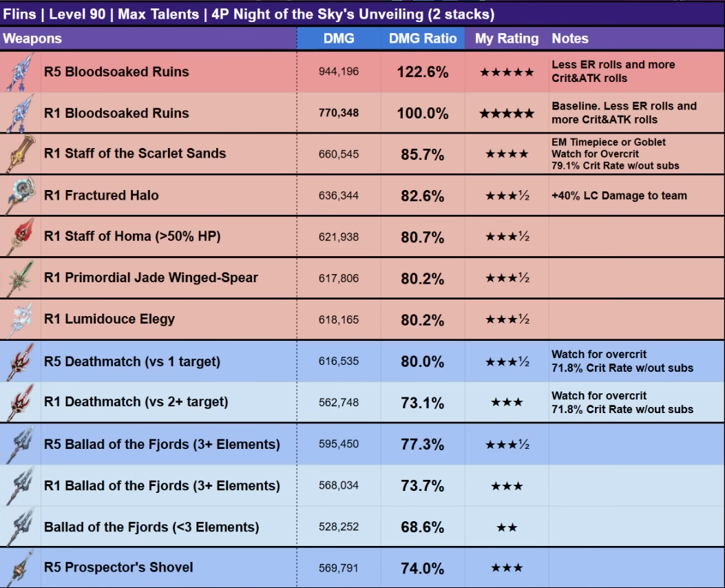The image size is (725, 588).
Task: Select R5 Ballad of the Fjords (3+ Elements) cell
Action: (169, 444)
